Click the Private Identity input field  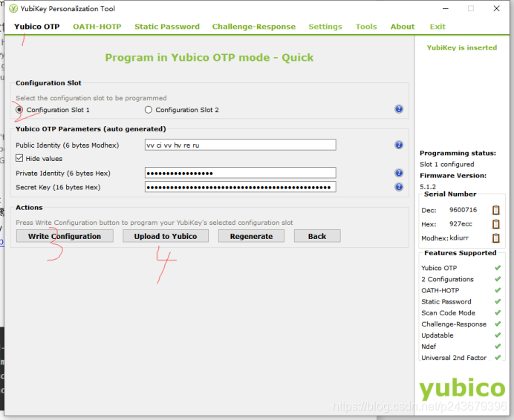pos(240,173)
